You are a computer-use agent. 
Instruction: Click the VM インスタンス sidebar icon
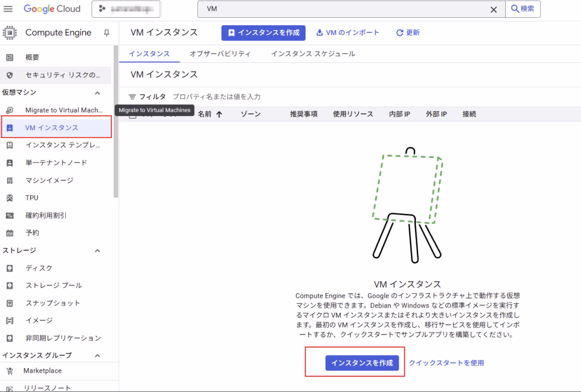click(10, 128)
